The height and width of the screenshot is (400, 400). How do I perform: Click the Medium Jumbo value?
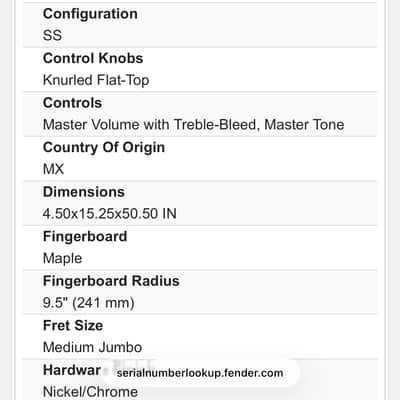click(x=92, y=347)
